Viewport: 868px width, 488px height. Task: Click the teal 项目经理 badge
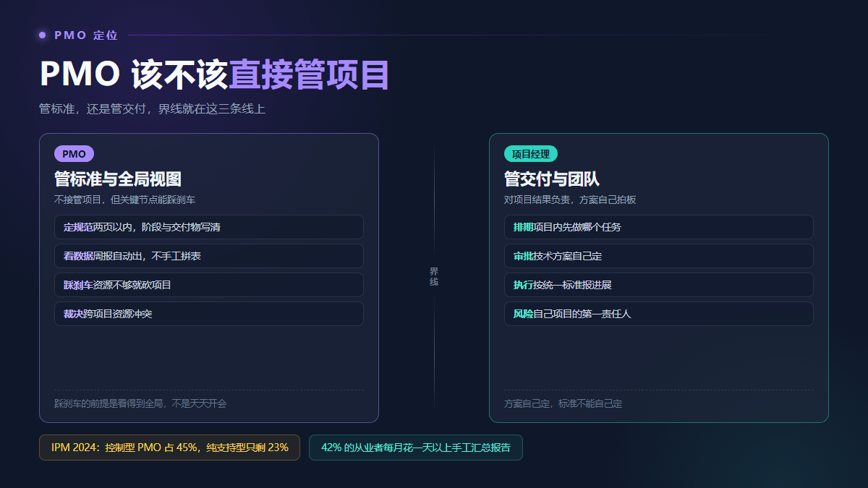(x=531, y=154)
